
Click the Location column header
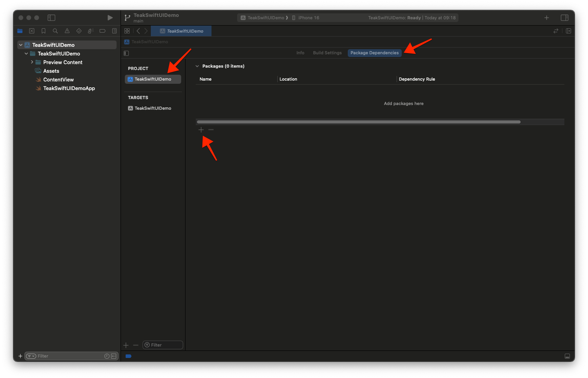[x=288, y=79]
